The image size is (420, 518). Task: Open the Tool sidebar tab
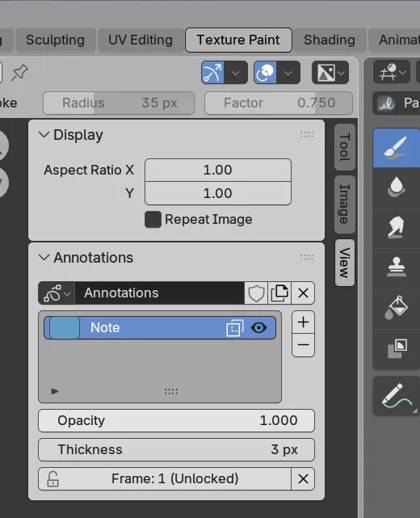pos(345,147)
